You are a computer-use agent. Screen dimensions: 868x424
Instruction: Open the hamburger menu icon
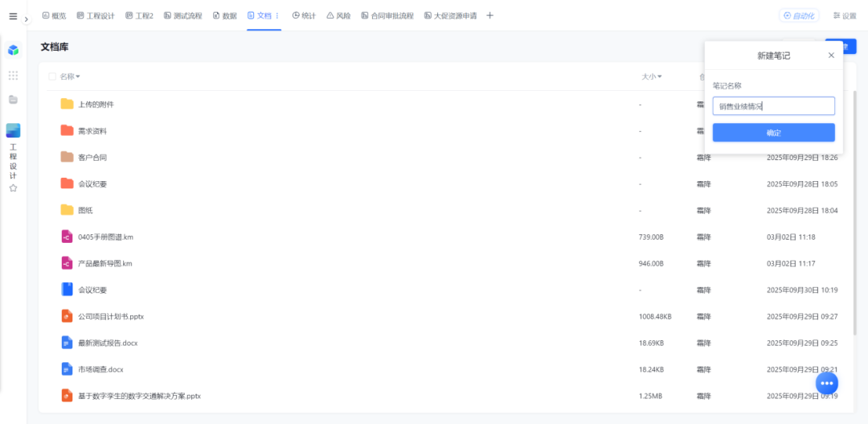coord(14,16)
